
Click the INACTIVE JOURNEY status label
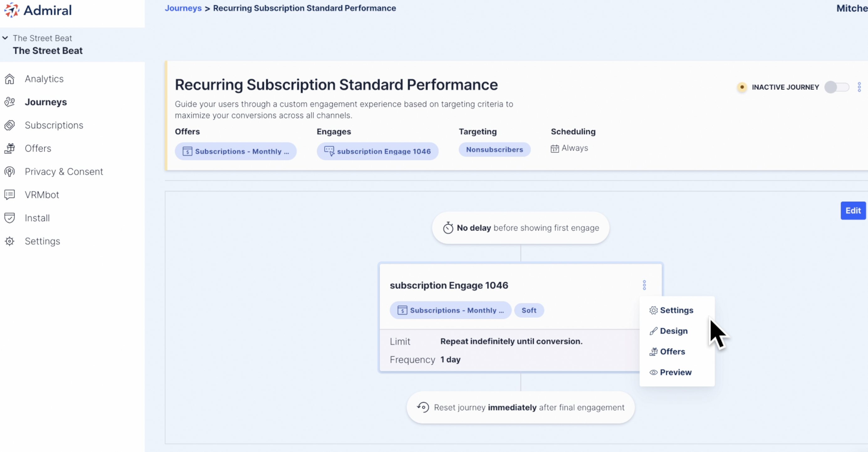786,87
